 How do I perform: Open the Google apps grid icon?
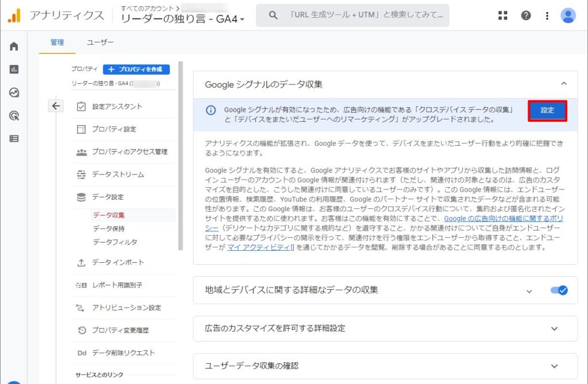point(502,15)
